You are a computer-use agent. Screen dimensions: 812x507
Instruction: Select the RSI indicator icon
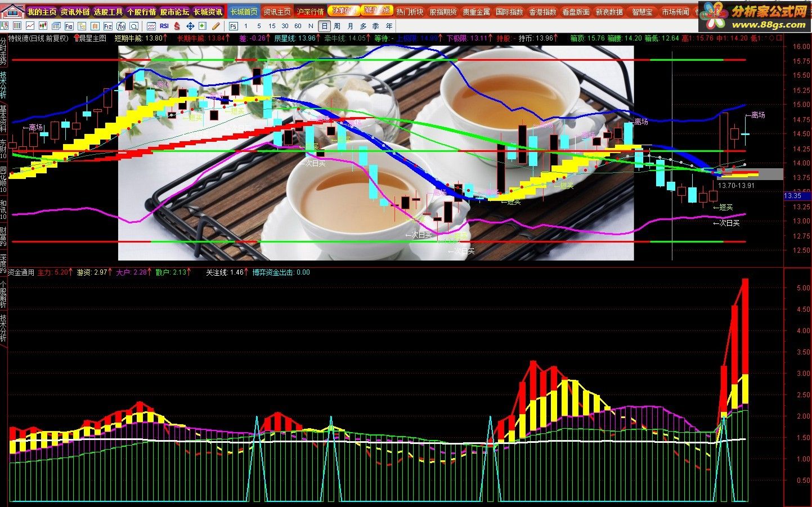164,26
